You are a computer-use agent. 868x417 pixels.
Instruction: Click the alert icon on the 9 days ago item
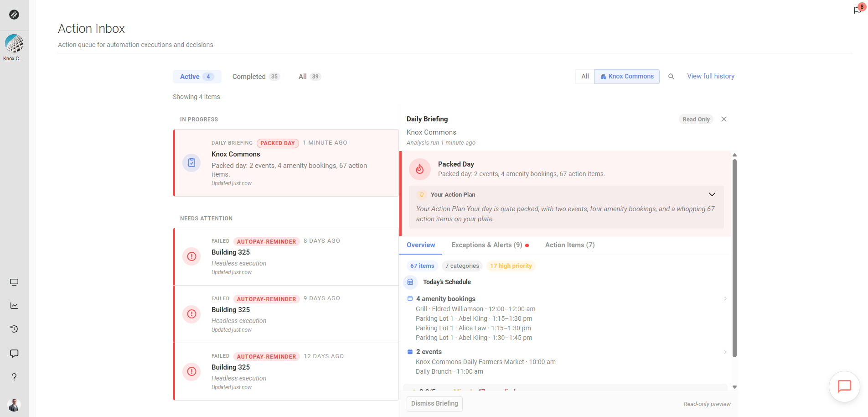click(x=192, y=314)
